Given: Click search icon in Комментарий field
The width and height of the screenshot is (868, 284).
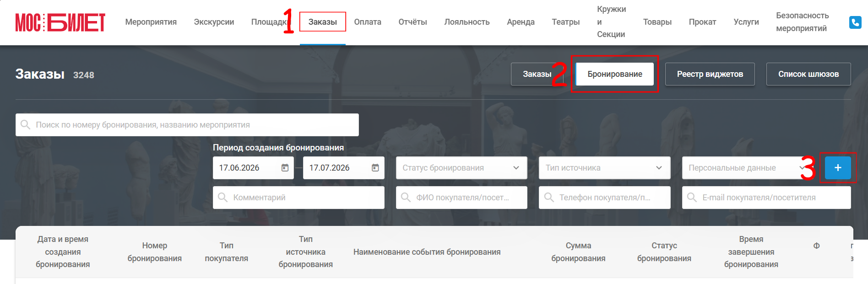Looking at the screenshot, I should (223, 198).
